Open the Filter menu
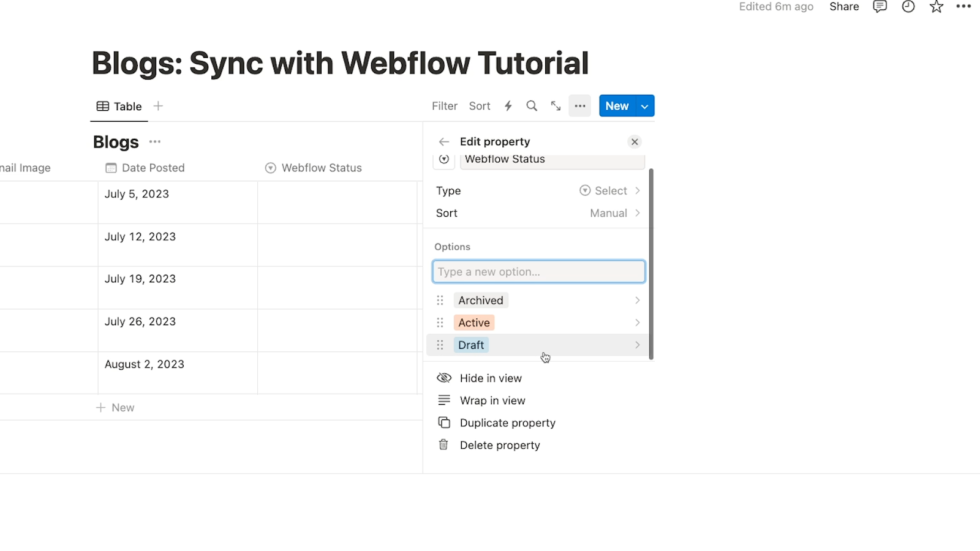The width and height of the screenshot is (980, 551). [x=445, y=106]
